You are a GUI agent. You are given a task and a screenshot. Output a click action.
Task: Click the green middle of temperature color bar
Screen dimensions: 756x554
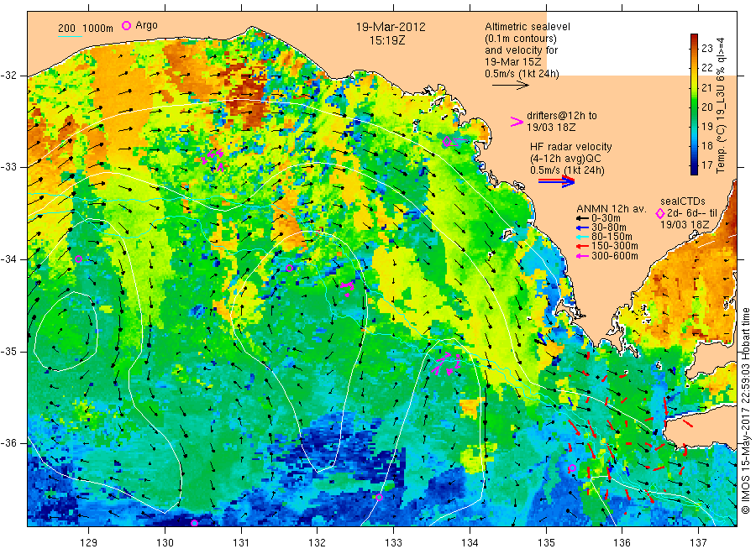click(694, 104)
